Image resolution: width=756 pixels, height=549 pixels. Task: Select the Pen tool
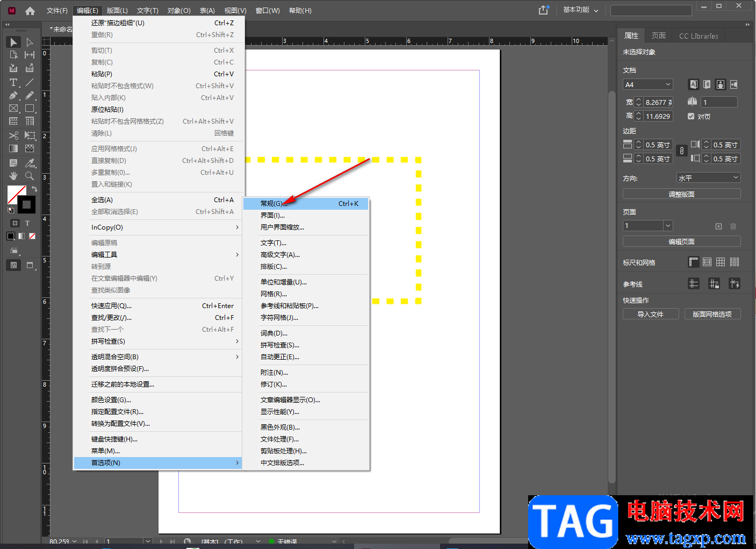click(x=13, y=96)
